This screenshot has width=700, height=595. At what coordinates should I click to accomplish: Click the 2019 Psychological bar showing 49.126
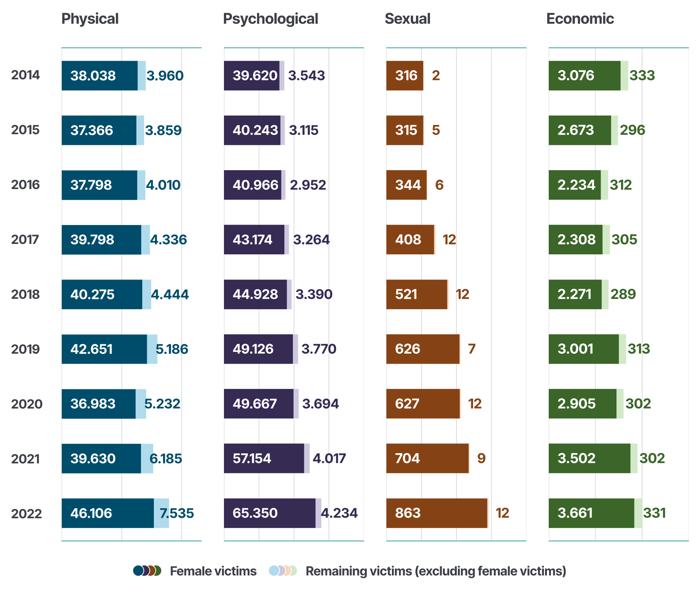tap(258, 349)
